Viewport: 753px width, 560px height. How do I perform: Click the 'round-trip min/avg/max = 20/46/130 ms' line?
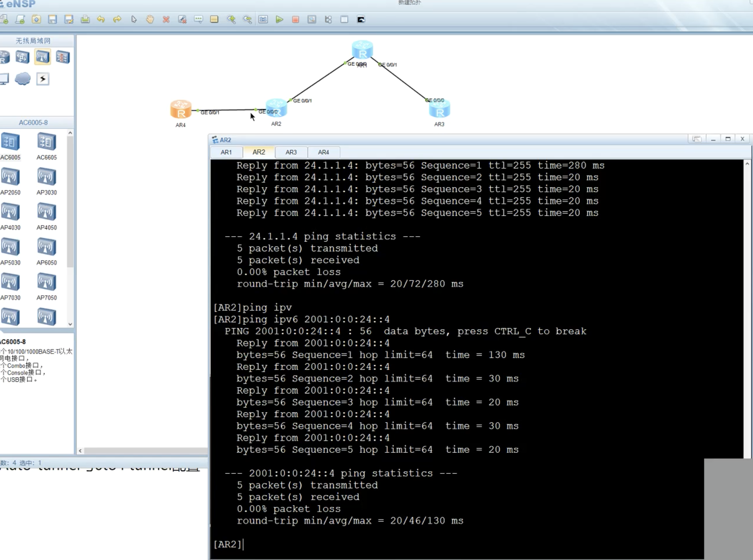[x=350, y=521]
